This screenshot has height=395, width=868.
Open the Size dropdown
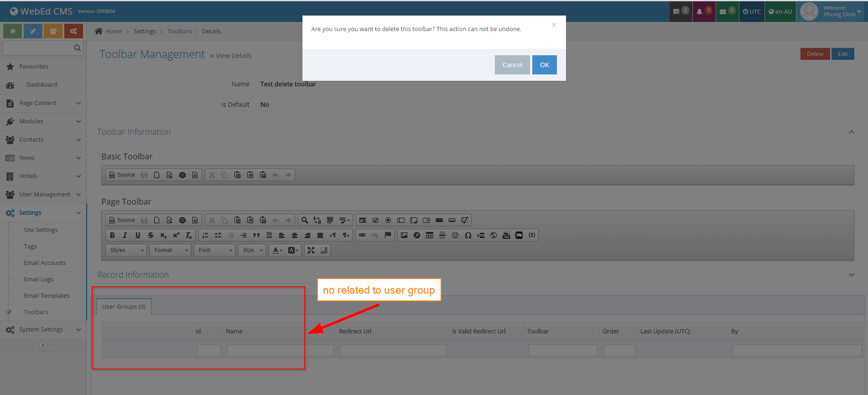point(252,250)
